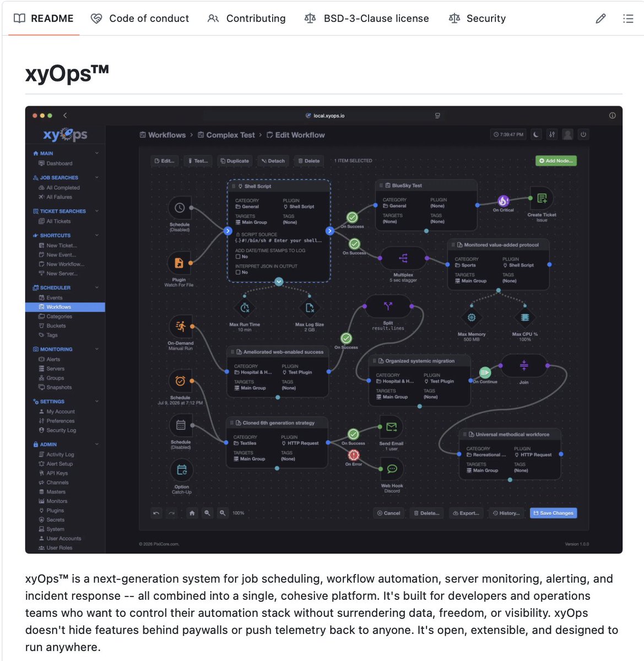
Task: Click the Web Hook Discord action icon
Action: tap(392, 469)
